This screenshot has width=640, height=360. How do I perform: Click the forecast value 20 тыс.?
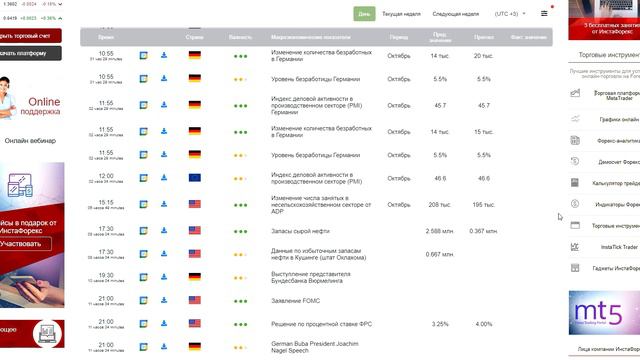[x=484, y=56]
